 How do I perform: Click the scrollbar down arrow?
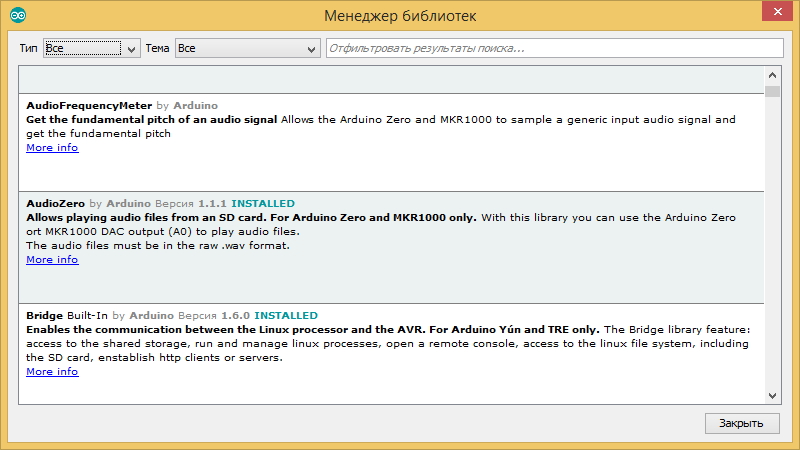[772, 395]
